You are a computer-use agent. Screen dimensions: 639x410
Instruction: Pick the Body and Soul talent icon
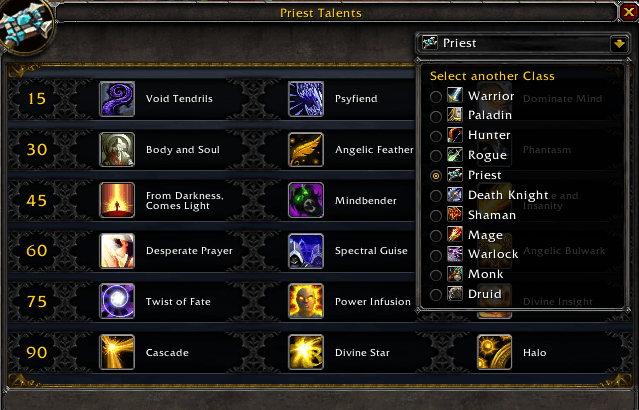tap(117, 150)
